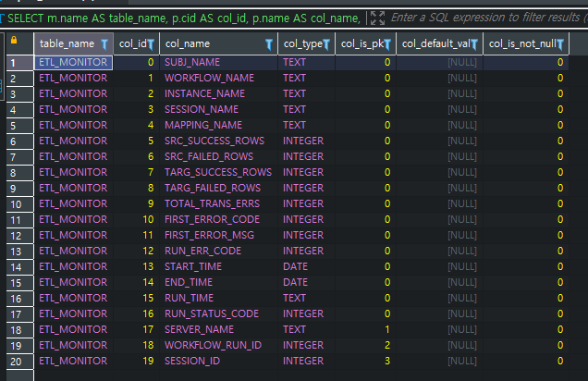The width and height of the screenshot is (588, 381).
Task: Click the filter icon on col_name column
Action: (269, 44)
